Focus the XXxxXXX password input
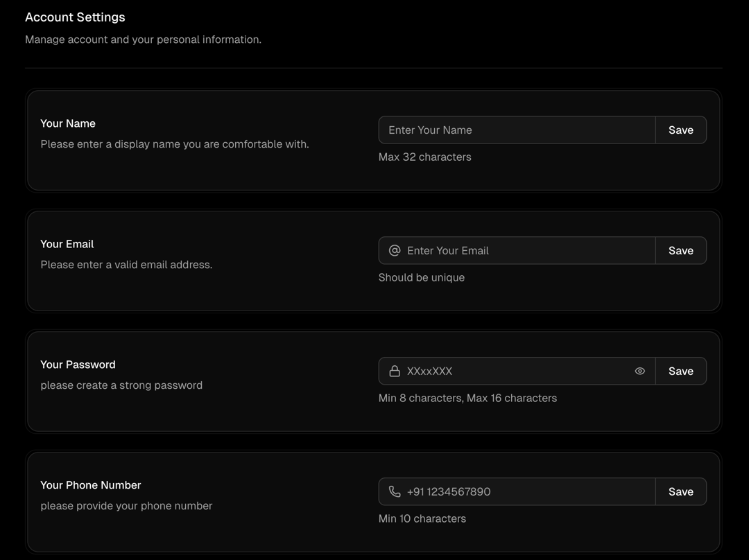 pos(518,371)
